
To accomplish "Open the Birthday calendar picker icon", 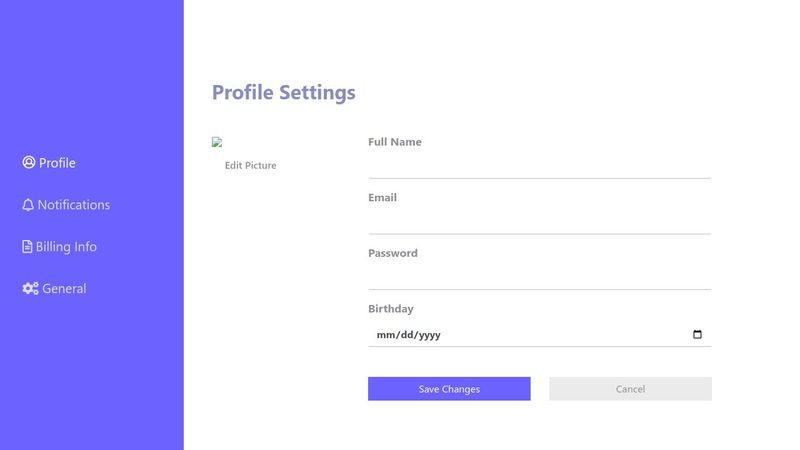I will pyautogui.click(x=697, y=335).
